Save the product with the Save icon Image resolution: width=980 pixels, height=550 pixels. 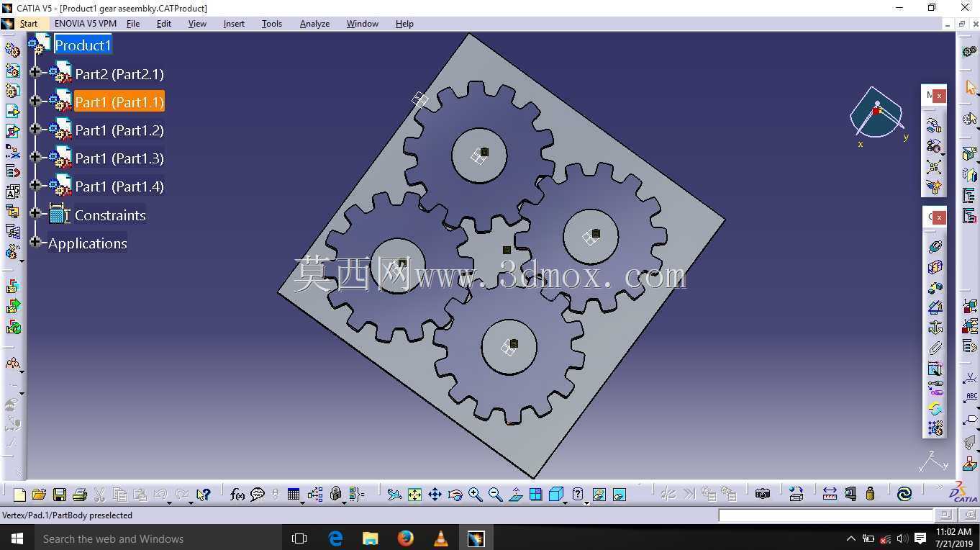click(x=59, y=495)
